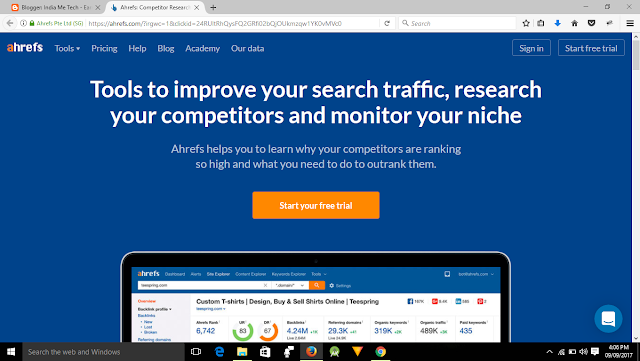Open a new browser tab
Screen dimensions: 640x361
point(213,7)
